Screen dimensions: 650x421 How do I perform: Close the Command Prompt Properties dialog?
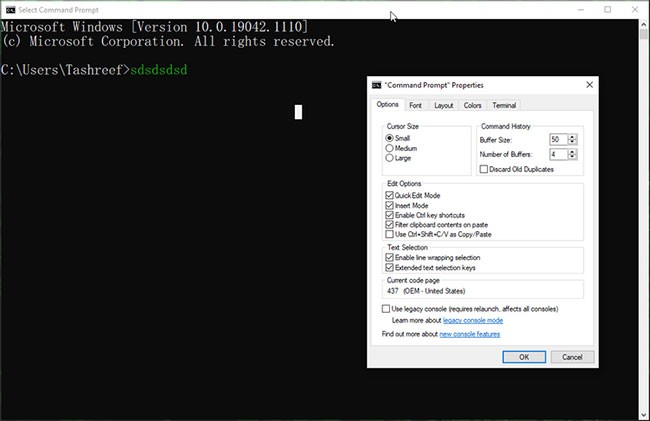pyautogui.click(x=590, y=85)
